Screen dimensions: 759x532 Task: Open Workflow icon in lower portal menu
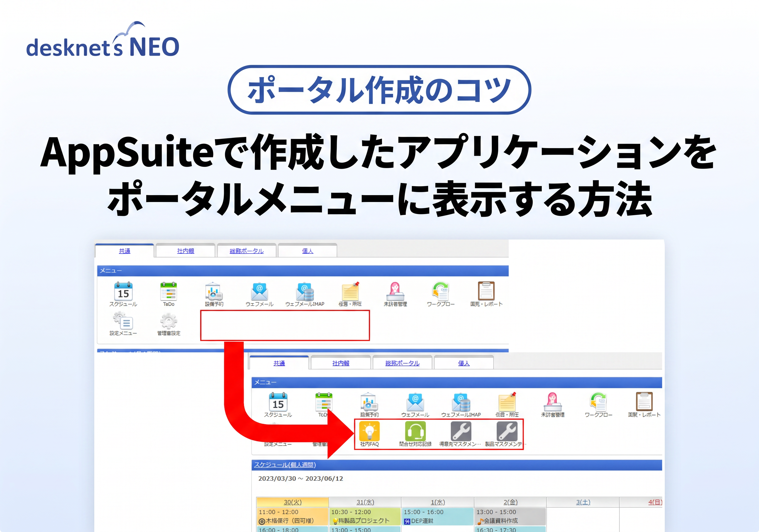(598, 401)
